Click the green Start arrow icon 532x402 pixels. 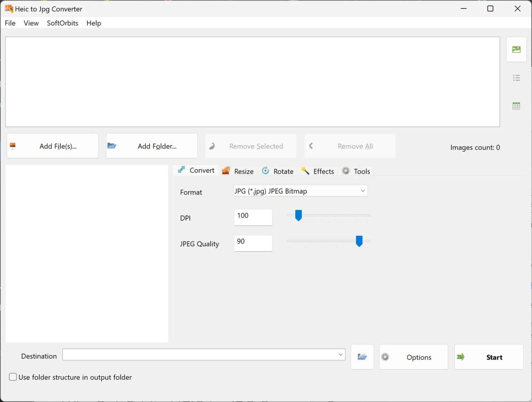(x=461, y=357)
